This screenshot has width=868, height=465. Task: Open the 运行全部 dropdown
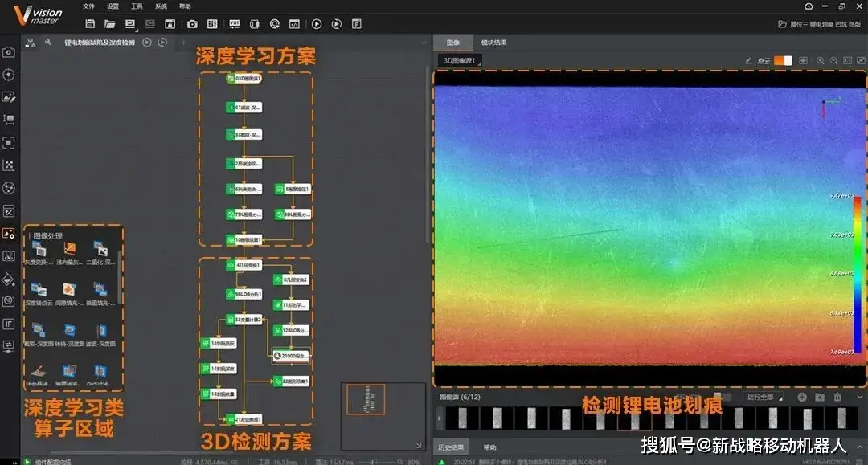(x=764, y=397)
